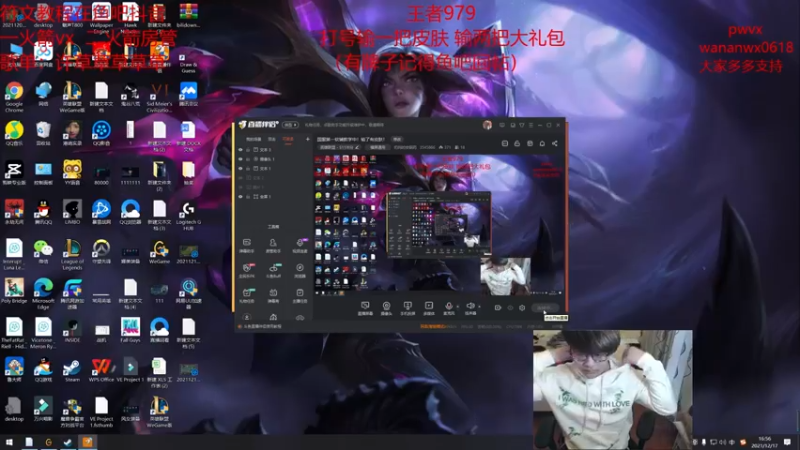Click the camera source icon in bottom toolbar
800x450 pixels.
tap(386, 306)
